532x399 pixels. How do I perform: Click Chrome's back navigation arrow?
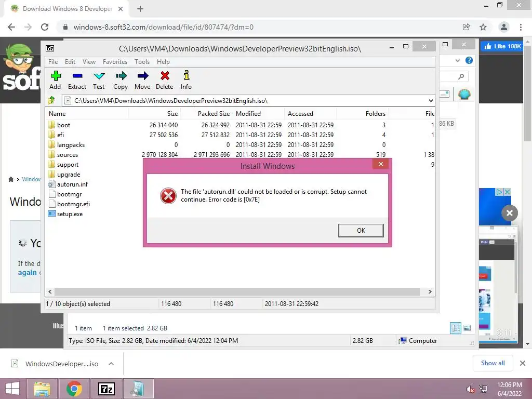coord(11,27)
